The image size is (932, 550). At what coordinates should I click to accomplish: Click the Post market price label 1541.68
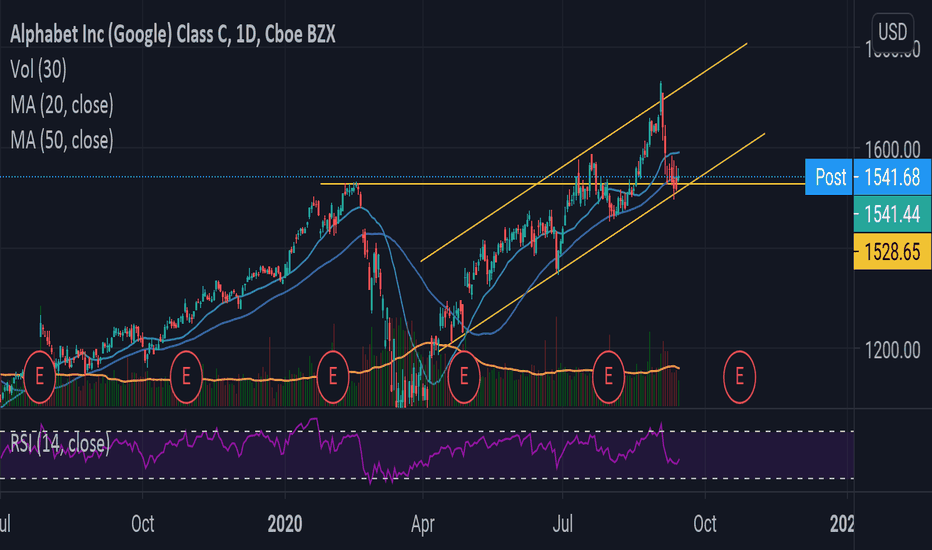pos(868,177)
